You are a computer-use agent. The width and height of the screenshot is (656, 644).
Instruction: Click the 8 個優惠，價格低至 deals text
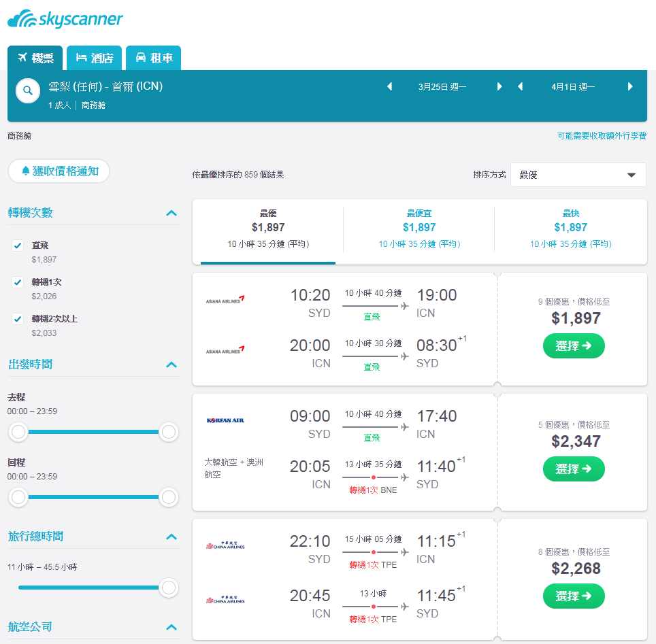point(574,552)
